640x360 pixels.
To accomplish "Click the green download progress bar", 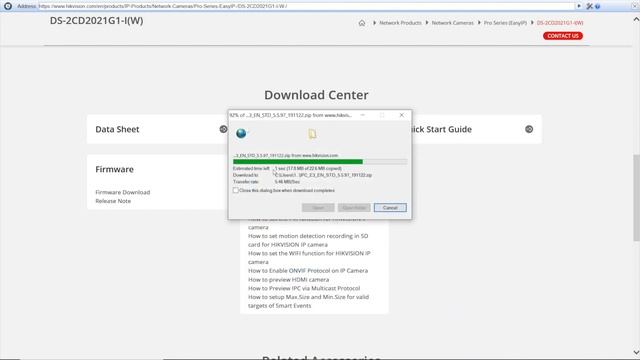I will tap(320, 162).
